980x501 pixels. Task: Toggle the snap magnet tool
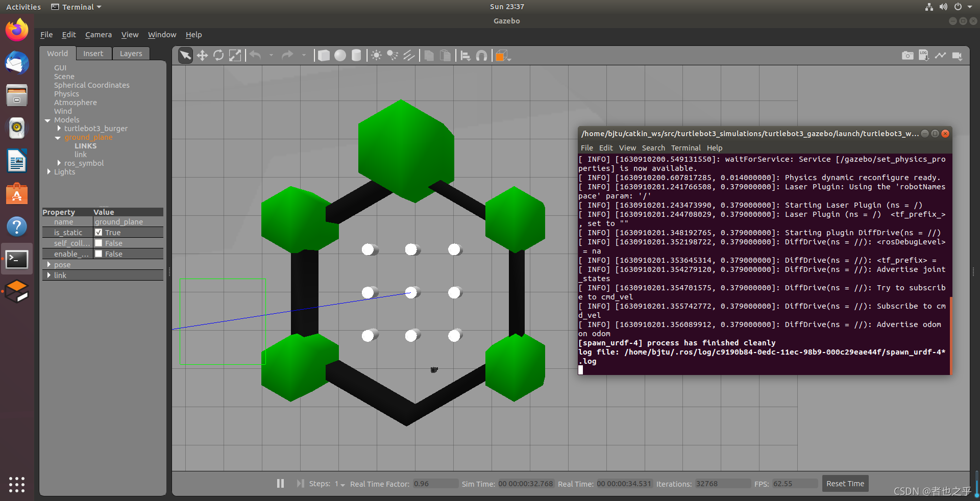click(481, 55)
